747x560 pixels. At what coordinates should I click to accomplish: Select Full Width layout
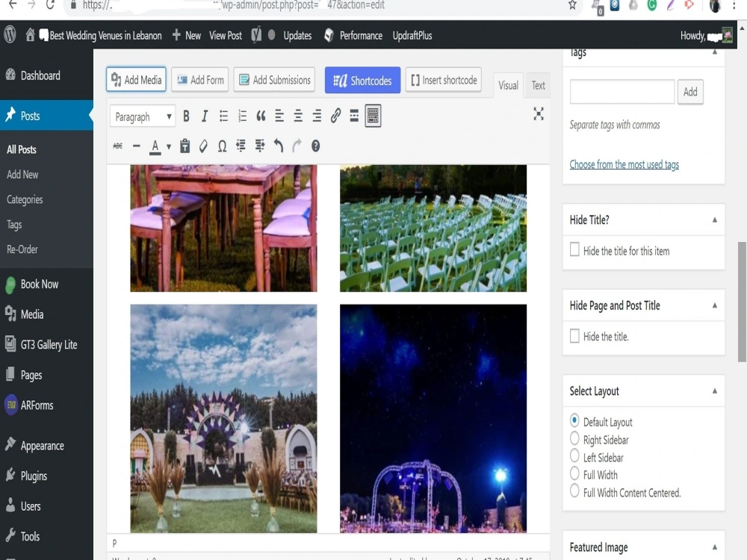click(574, 473)
